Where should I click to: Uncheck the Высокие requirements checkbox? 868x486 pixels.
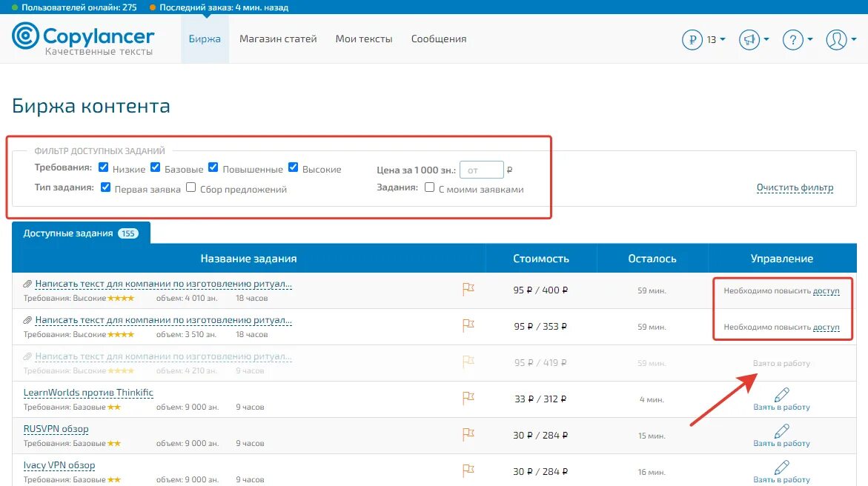pyautogui.click(x=294, y=167)
